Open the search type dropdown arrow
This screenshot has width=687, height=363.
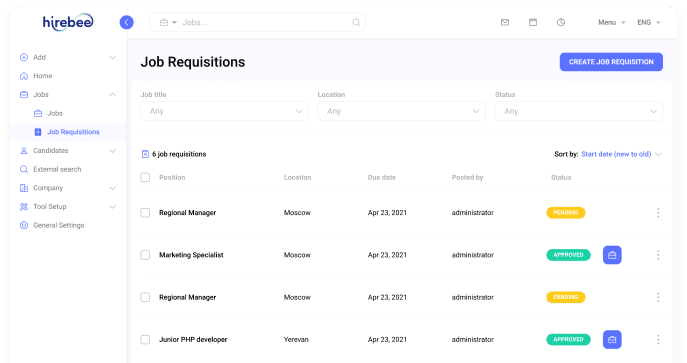pyautogui.click(x=174, y=22)
